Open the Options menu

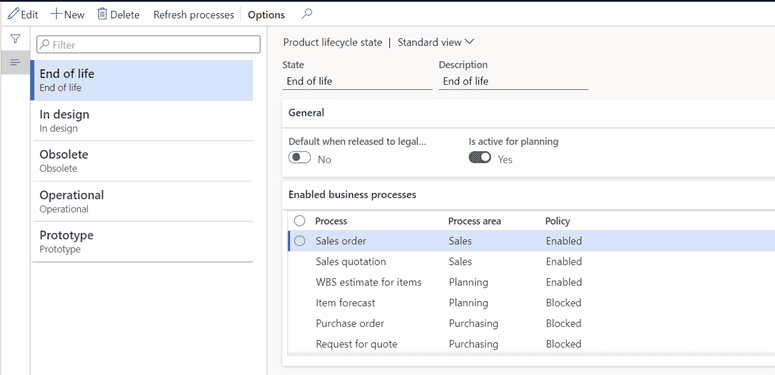266,15
